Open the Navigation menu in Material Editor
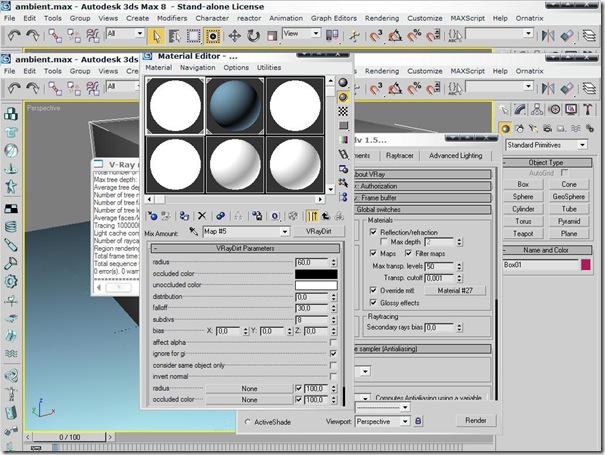Screen dimensions: 605x455 tap(197, 67)
